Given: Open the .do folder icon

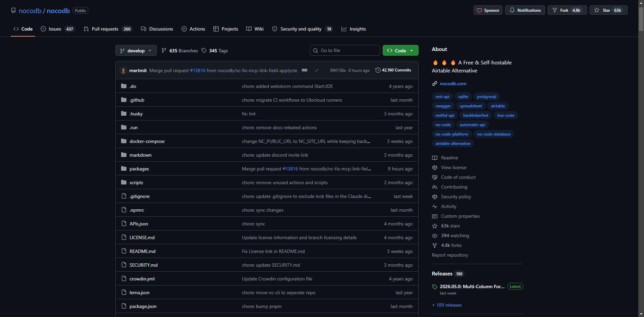Looking at the screenshot, I should point(124,86).
